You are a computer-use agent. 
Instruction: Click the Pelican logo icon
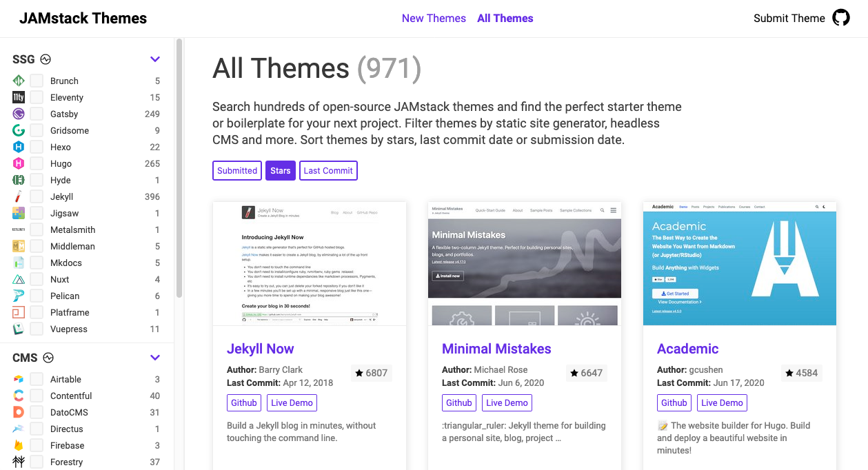(19, 296)
